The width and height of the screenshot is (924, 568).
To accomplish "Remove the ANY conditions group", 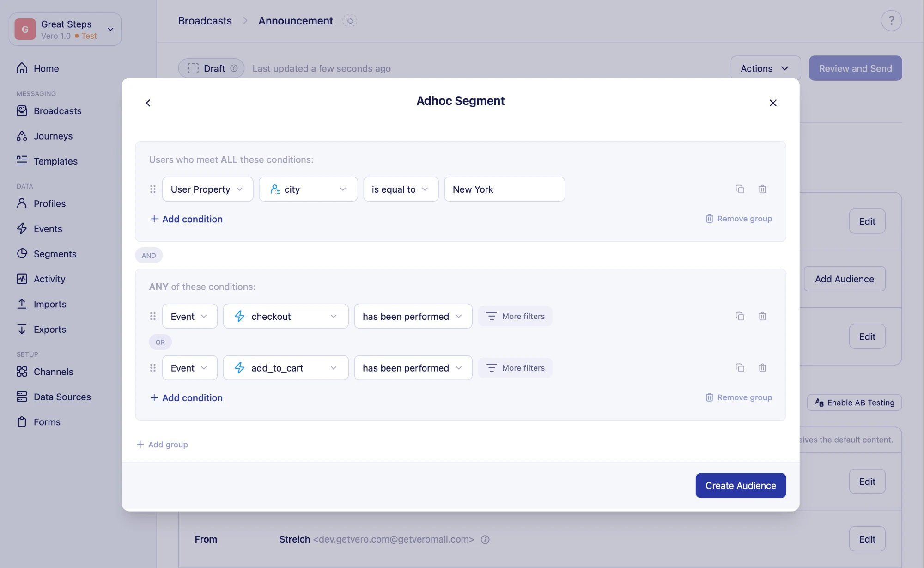I will tap(739, 397).
